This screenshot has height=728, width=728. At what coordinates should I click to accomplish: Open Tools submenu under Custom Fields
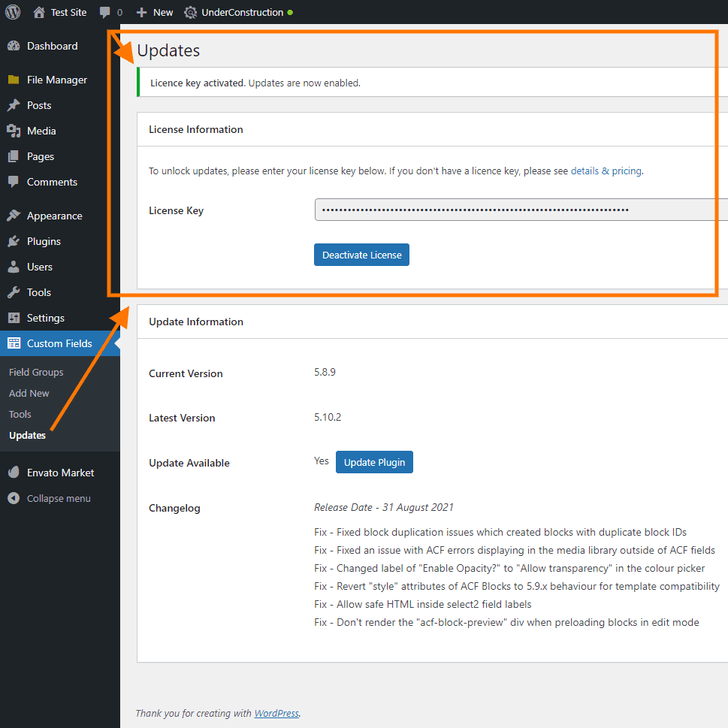pyautogui.click(x=20, y=414)
